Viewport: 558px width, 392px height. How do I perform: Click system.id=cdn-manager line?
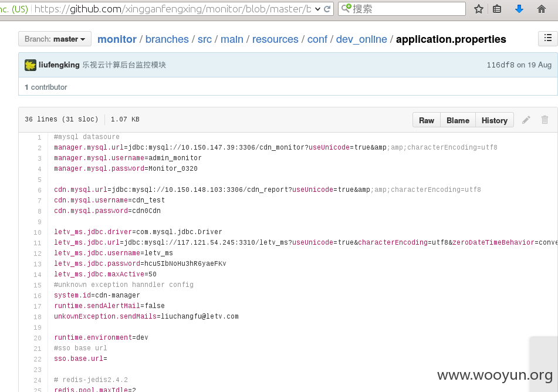pyautogui.click(x=97, y=295)
